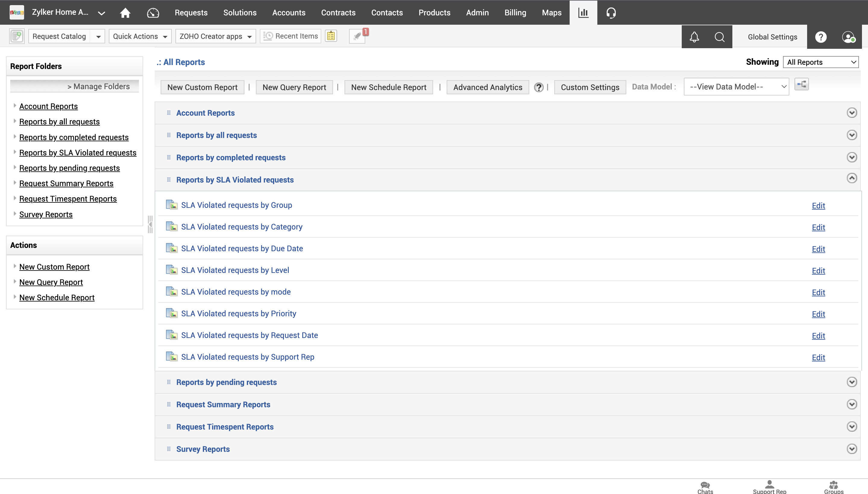
Task: Click the notification bell icon
Action: point(694,37)
